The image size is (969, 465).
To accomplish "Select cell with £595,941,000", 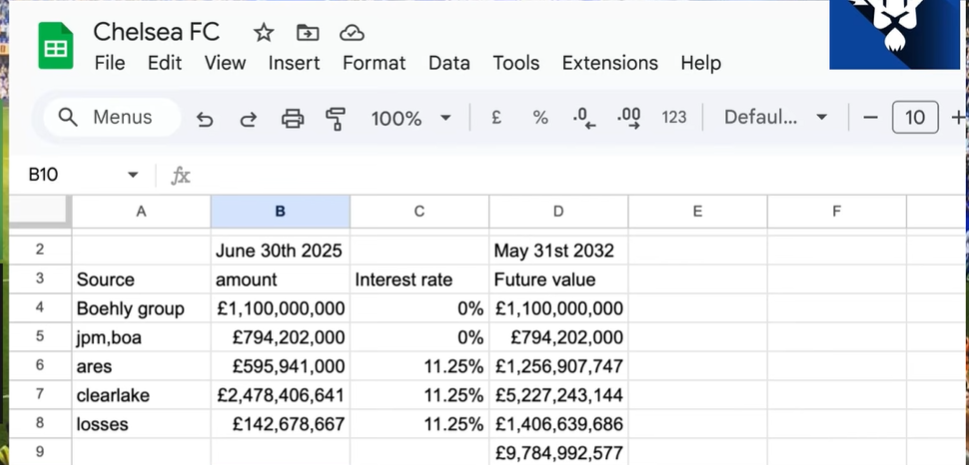I will point(280,366).
